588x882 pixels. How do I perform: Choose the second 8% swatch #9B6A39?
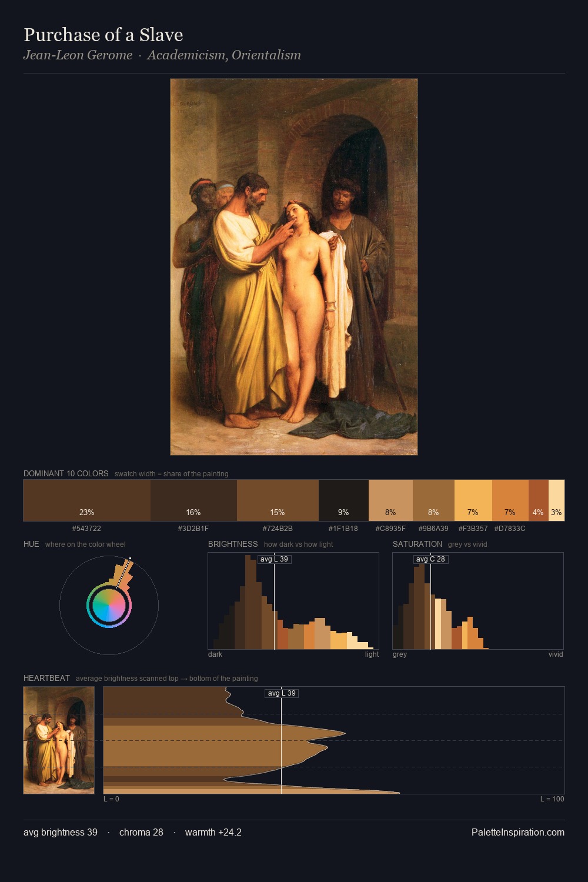pyautogui.click(x=433, y=500)
